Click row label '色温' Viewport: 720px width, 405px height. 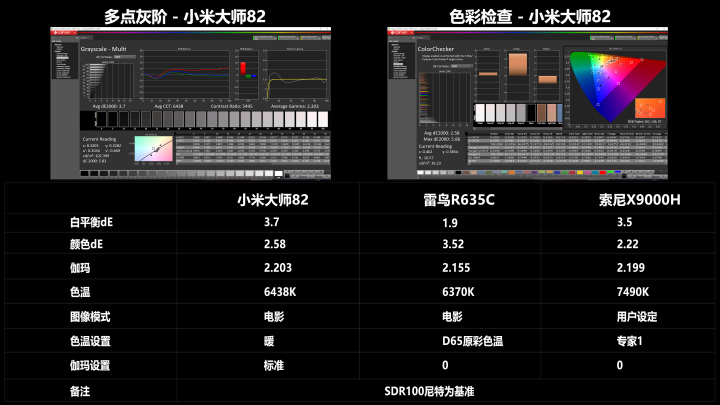[80, 292]
